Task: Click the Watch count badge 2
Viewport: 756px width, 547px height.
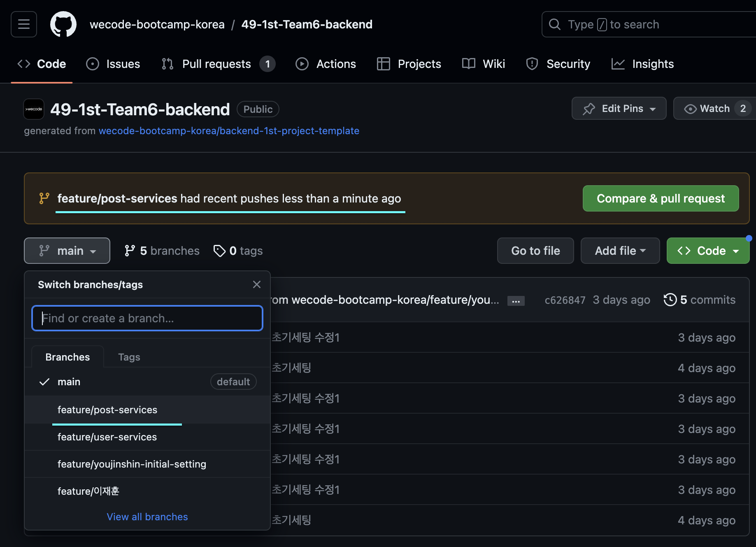Action: pyautogui.click(x=743, y=108)
